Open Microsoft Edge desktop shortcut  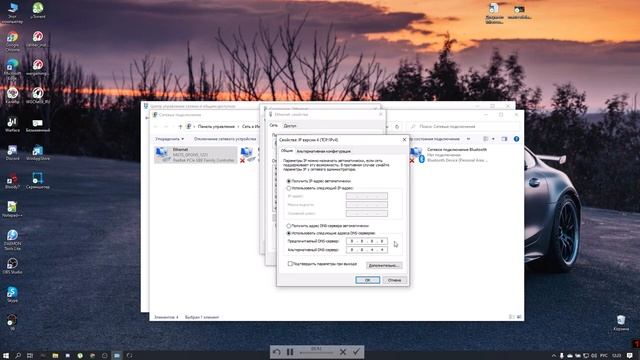pos(12,69)
